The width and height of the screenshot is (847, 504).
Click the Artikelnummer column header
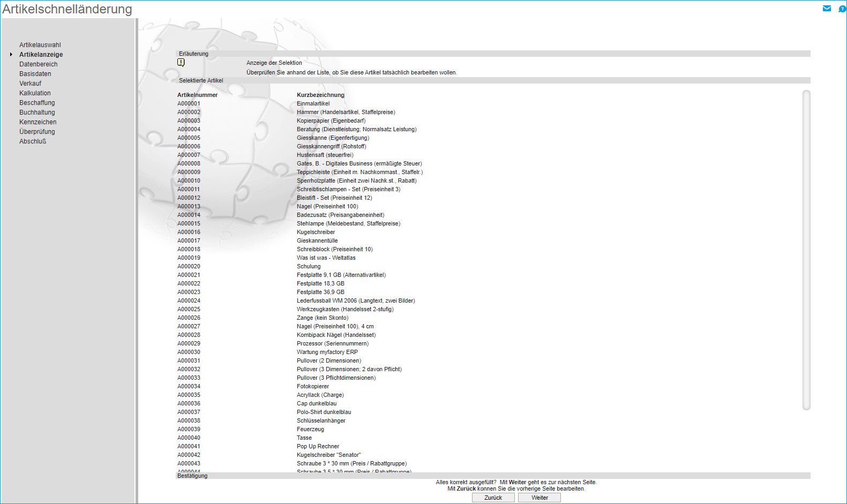tap(198, 95)
